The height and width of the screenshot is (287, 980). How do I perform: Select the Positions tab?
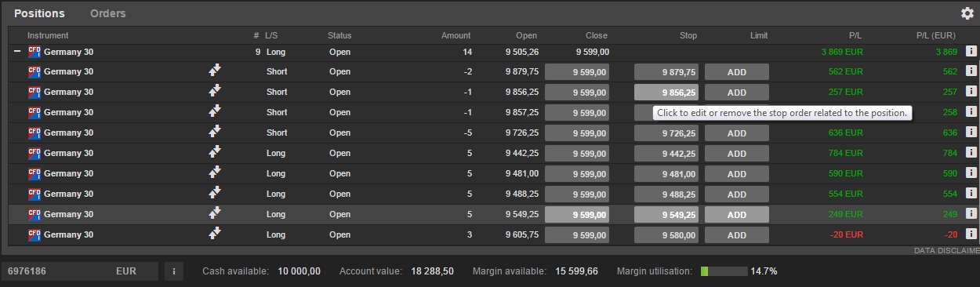click(39, 13)
